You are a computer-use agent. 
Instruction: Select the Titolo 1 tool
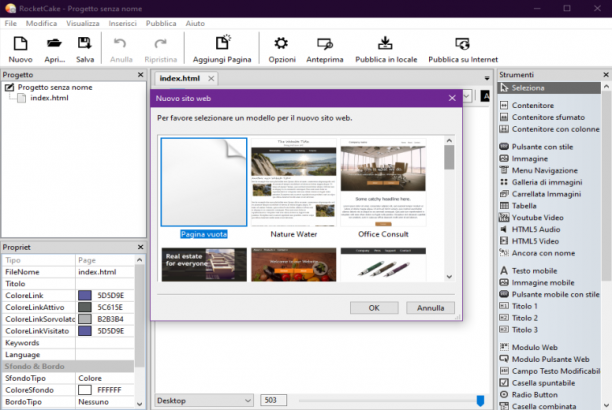click(519, 306)
